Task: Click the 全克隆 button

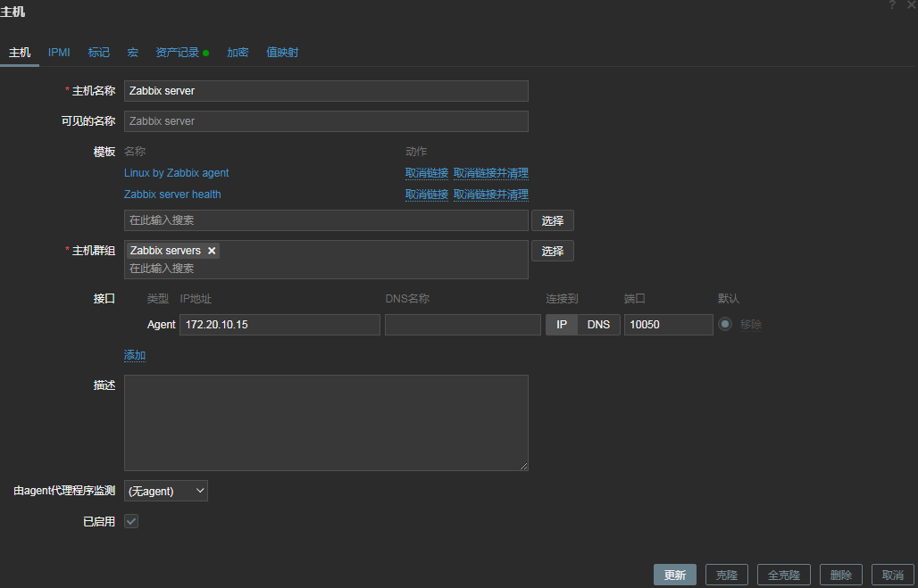Action: [x=783, y=575]
